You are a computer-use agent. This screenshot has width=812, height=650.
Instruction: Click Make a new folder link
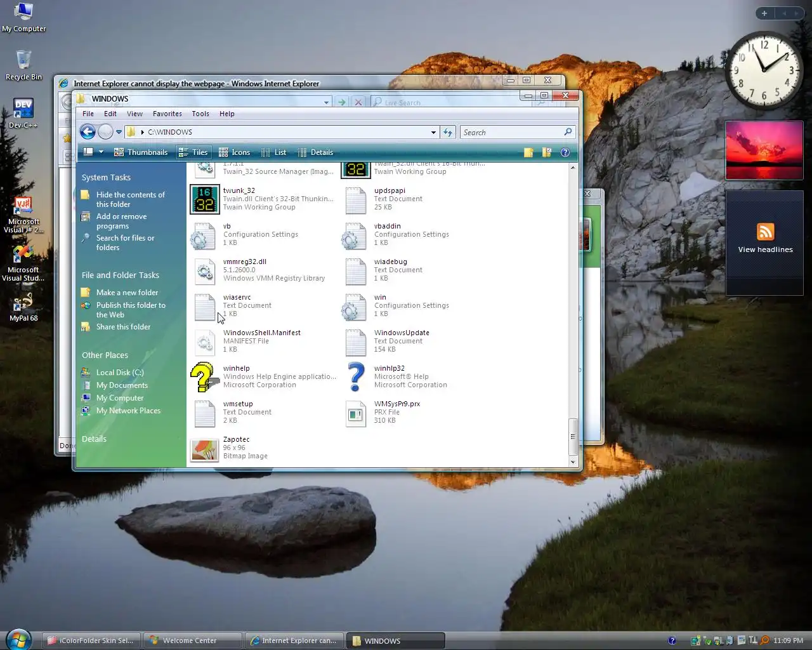127,293
